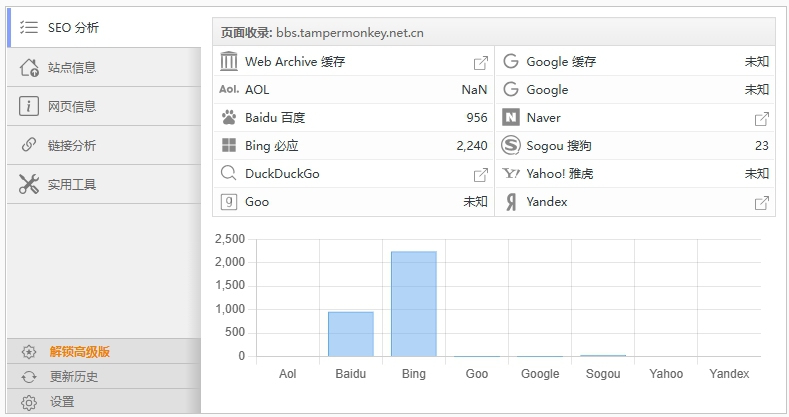
Task: Click the Bing logo icon
Action: (x=229, y=146)
